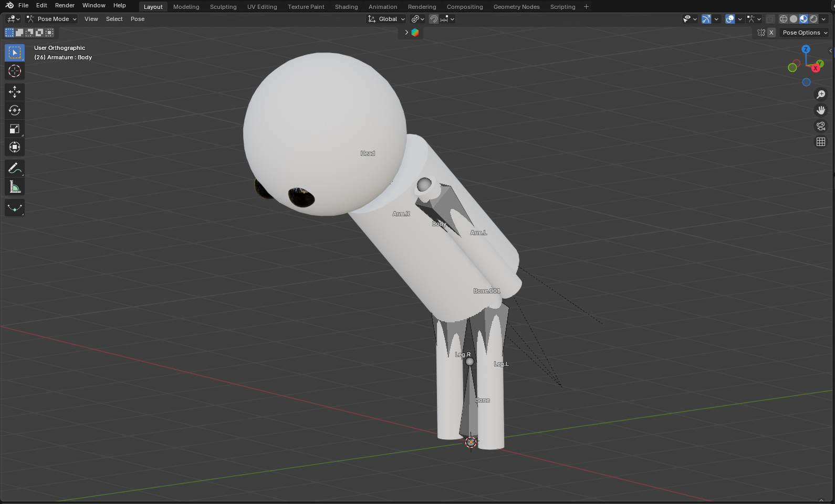Select the Head bone label
Viewport: 835px width, 504px height.
(368, 153)
